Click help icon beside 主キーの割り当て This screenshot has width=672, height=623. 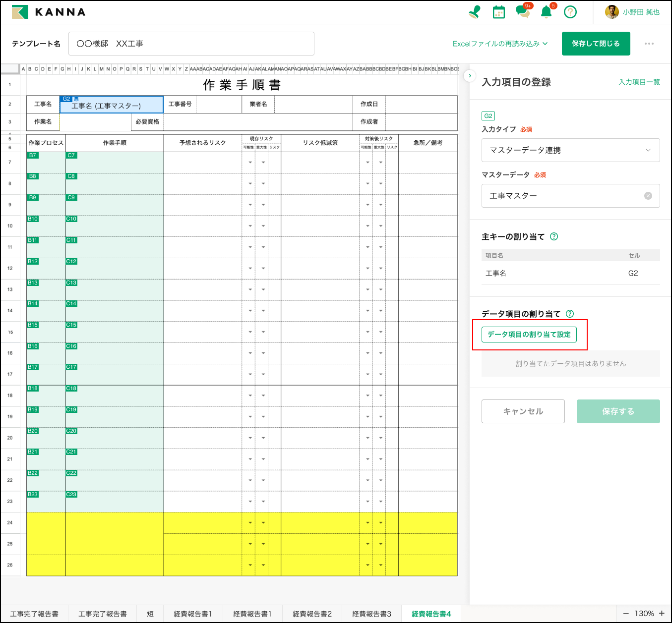point(554,237)
